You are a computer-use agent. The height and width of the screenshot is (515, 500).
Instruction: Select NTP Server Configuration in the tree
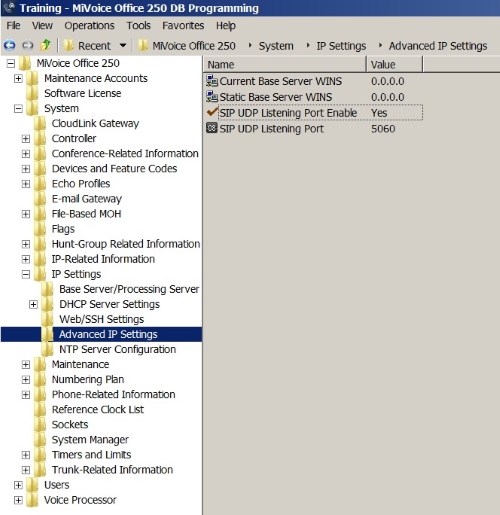117,349
